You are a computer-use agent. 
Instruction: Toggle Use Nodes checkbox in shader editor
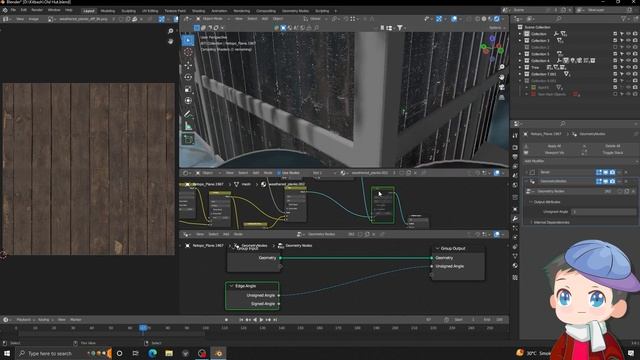click(279, 173)
